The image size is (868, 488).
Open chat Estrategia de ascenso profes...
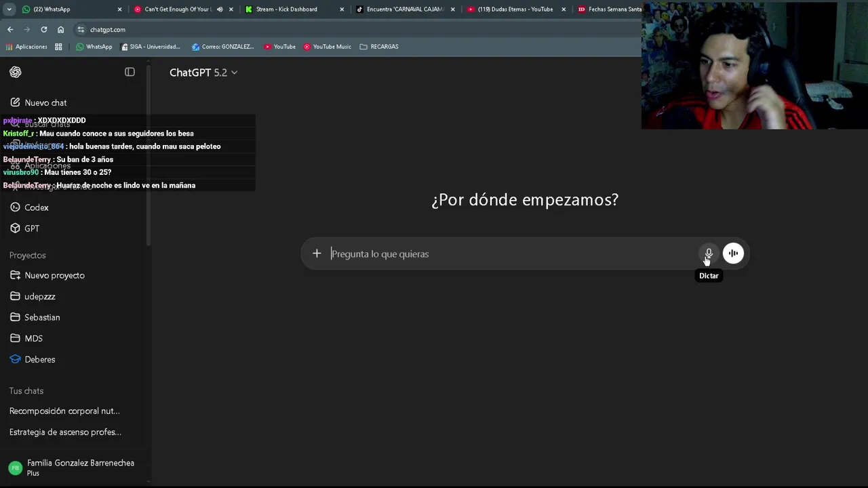point(65,432)
